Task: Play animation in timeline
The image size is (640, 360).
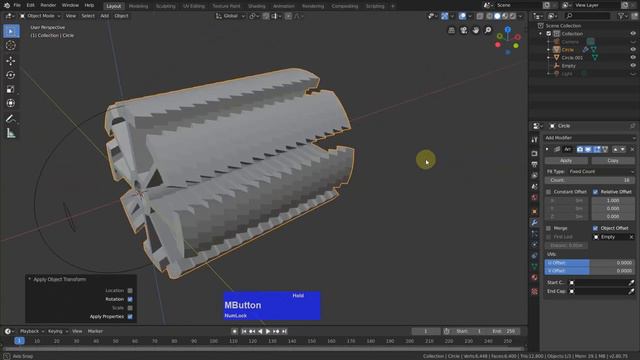Action: point(268,331)
